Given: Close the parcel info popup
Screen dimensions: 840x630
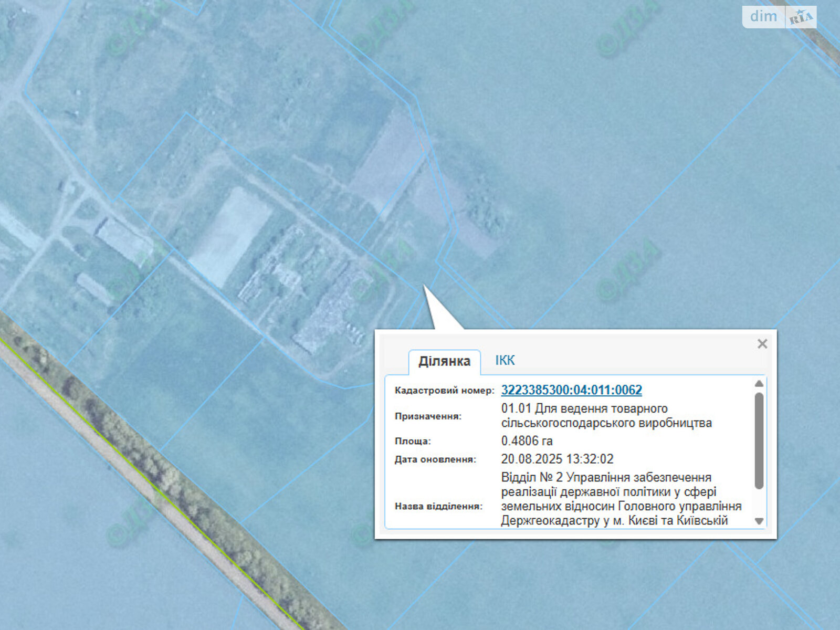Looking at the screenshot, I should click(762, 344).
